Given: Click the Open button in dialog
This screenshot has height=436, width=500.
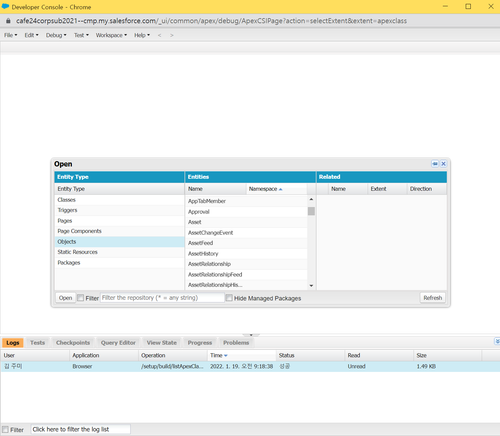Looking at the screenshot, I should click(65, 298).
